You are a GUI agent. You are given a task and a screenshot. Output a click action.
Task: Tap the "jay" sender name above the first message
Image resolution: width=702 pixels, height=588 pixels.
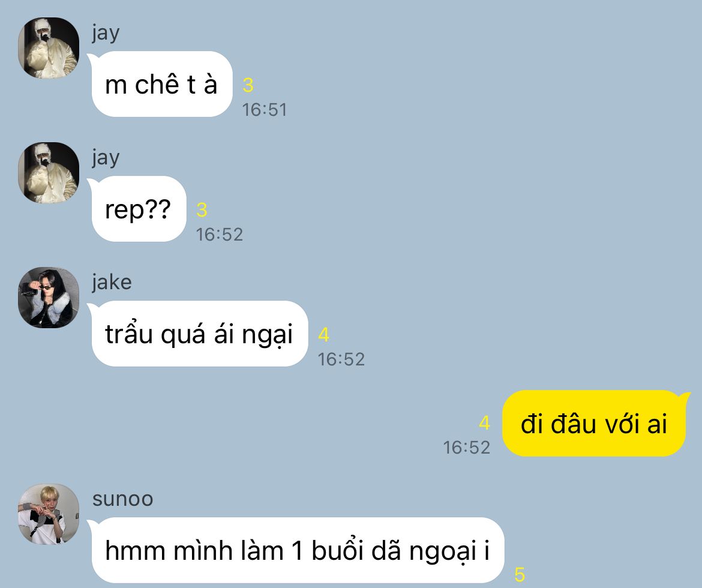pyautogui.click(x=106, y=32)
